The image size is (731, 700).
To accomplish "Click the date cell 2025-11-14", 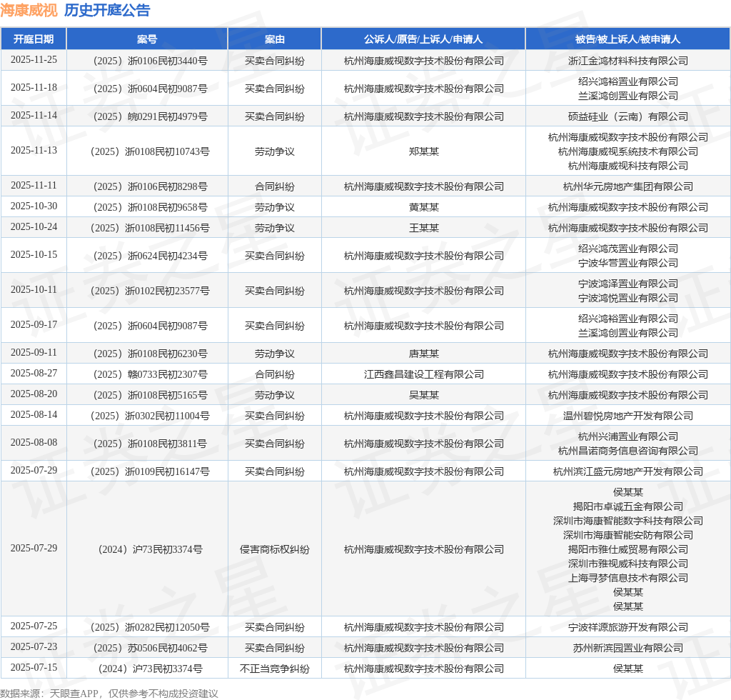I will pos(34,115).
